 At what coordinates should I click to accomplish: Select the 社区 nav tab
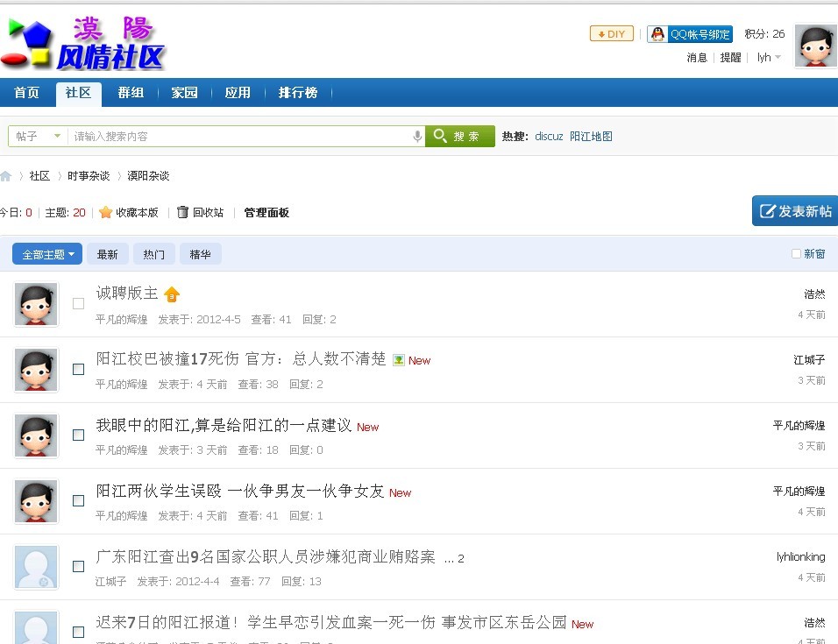click(x=79, y=94)
